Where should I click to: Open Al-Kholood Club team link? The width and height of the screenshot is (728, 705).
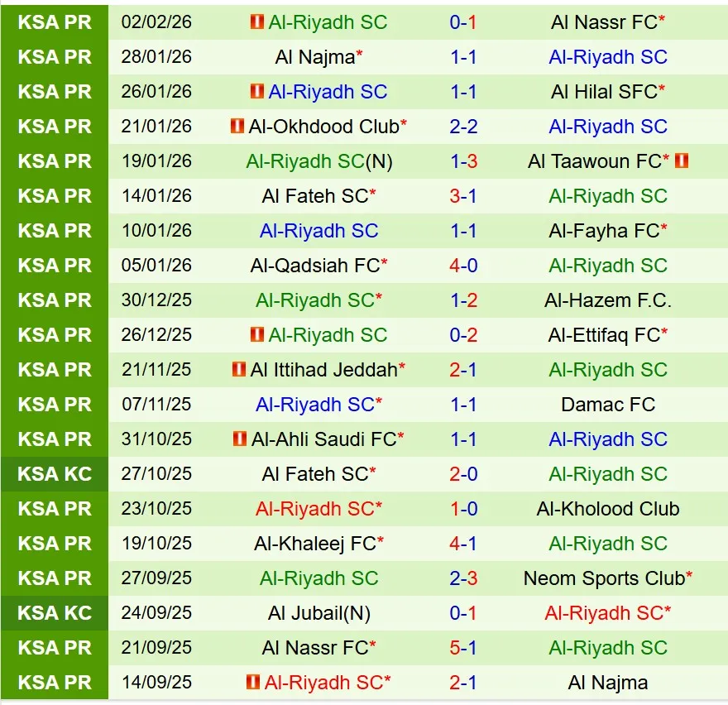pos(608,509)
